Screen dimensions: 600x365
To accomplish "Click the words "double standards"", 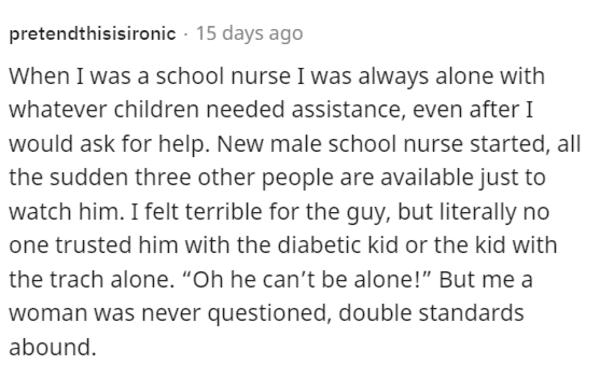I will [431, 313].
